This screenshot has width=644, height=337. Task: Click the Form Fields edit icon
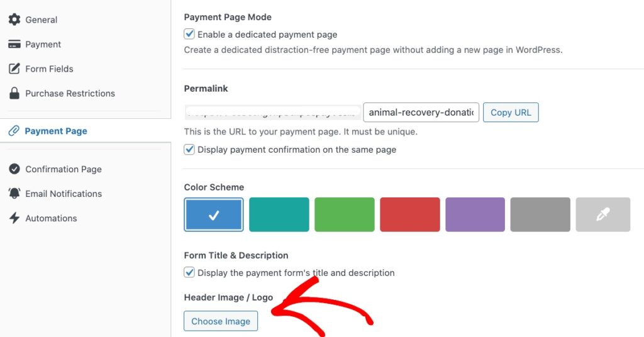click(x=14, y=69)
